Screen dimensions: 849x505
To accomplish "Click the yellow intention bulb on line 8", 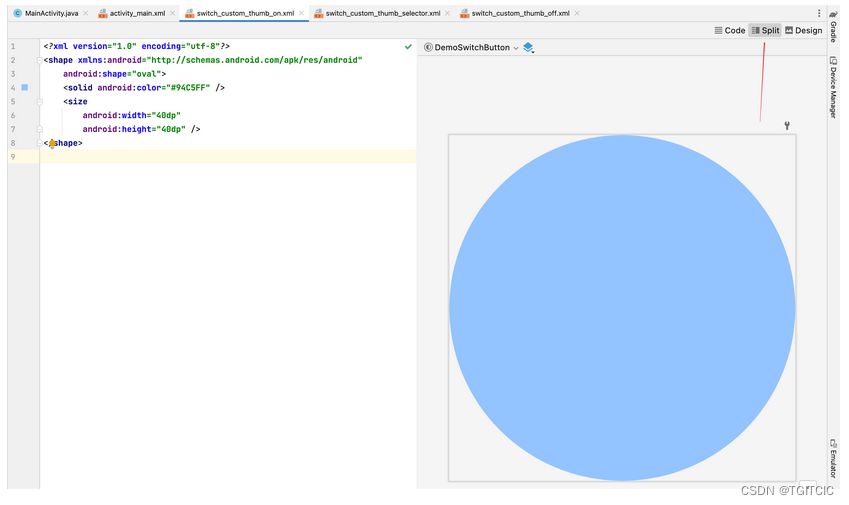I will tap(52, 144).
